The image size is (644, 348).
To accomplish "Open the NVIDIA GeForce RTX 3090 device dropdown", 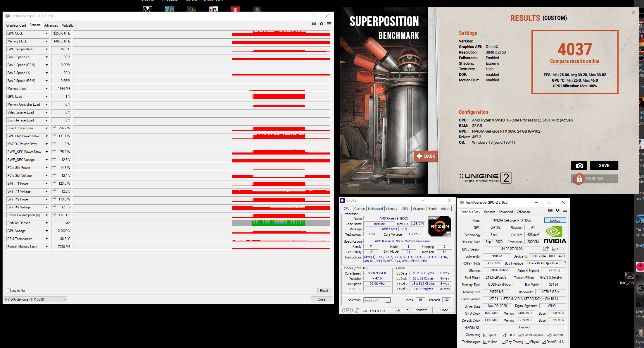I will click(64, 299).
